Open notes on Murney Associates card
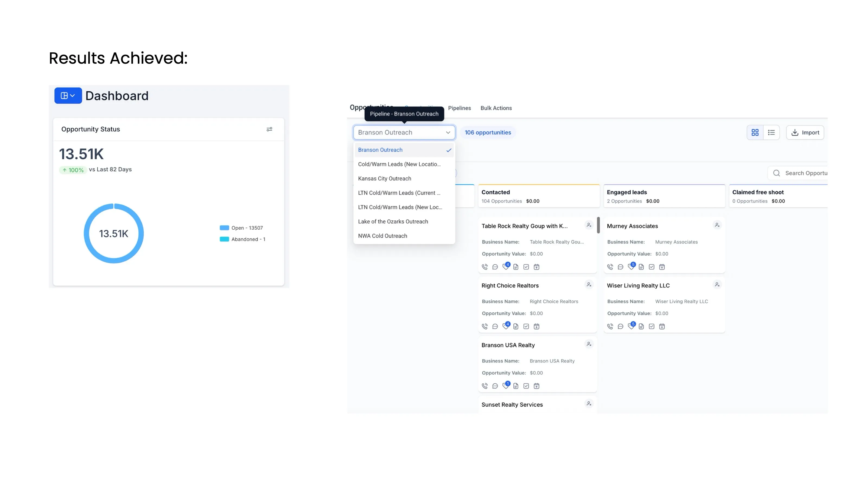This screenshot has height=488, width=868. click(x=641, y=267)
